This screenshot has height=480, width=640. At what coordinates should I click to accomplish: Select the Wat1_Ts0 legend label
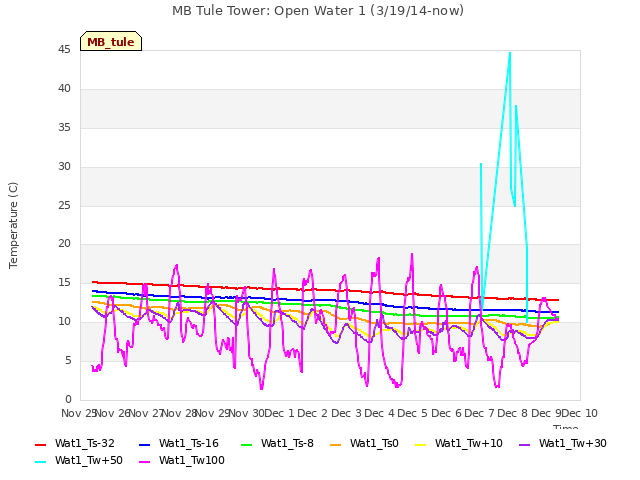(x=374, y=443)
